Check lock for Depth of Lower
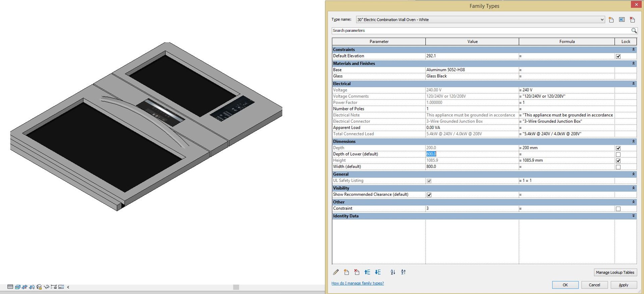Screen dimensions: 644x294 [x=618, y=155]
